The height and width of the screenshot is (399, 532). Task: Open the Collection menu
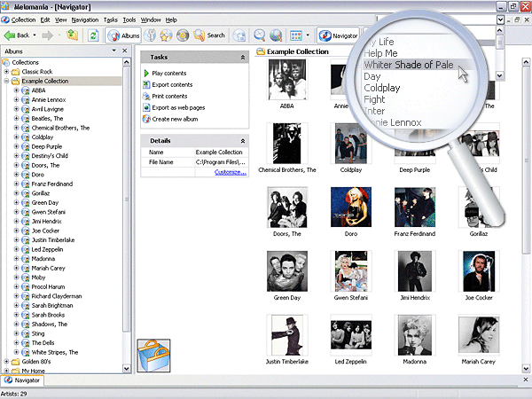[23, 20]
